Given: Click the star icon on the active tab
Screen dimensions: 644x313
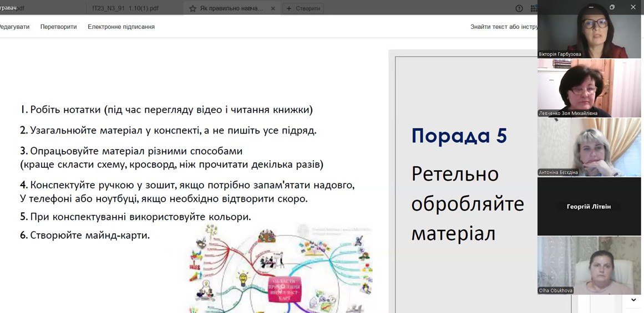Looking at the screenshot, I should click(x=193, y=8).
